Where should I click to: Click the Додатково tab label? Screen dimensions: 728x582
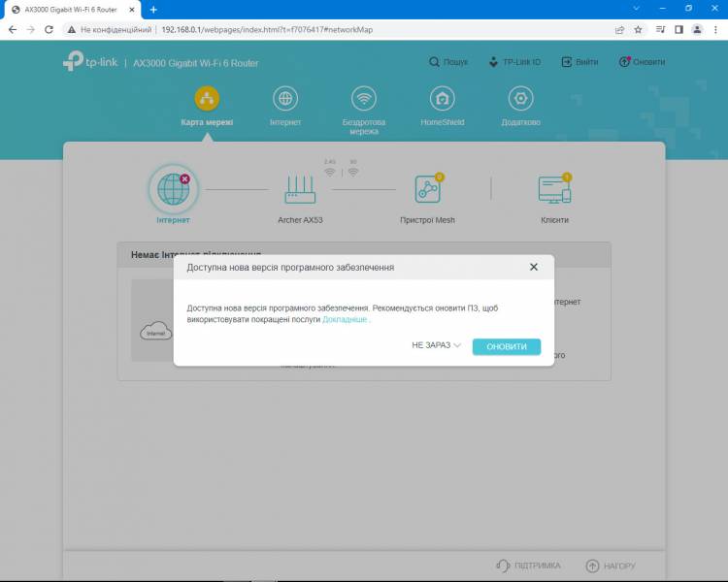520,122
